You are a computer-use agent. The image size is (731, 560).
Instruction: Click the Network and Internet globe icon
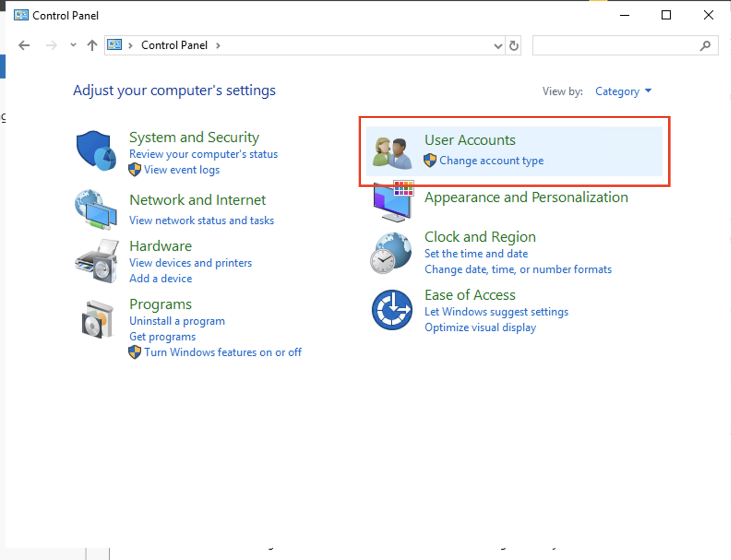pos(96,209)
